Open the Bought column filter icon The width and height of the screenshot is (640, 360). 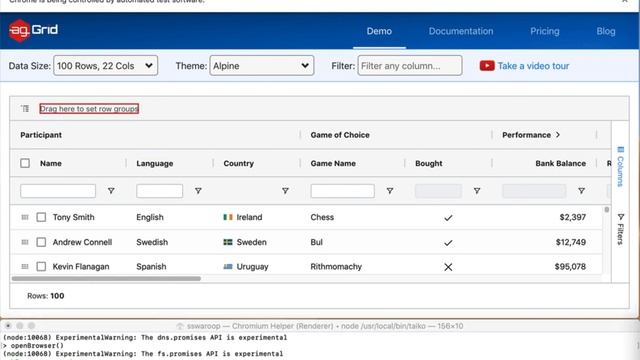[477, 191]
